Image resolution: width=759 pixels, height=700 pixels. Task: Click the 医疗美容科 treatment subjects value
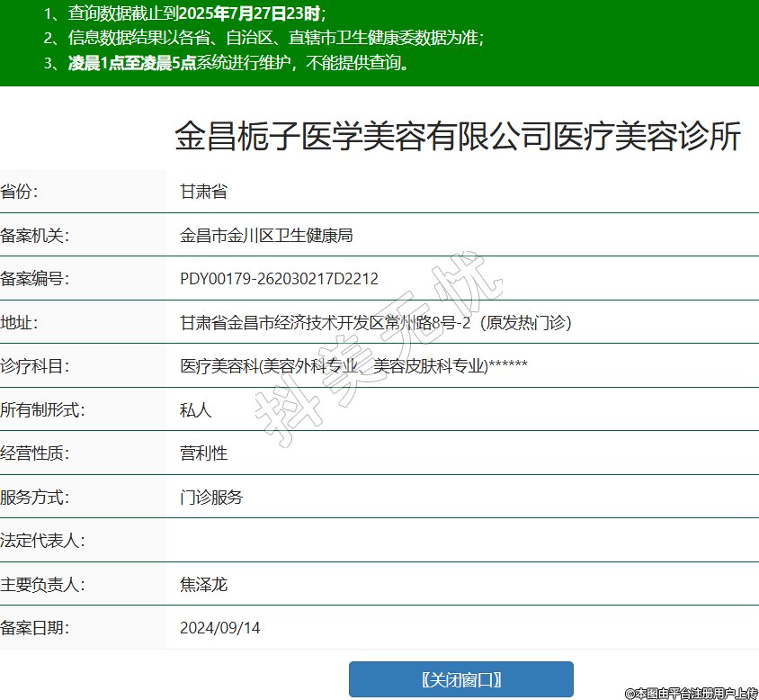(x=353, y=366)
